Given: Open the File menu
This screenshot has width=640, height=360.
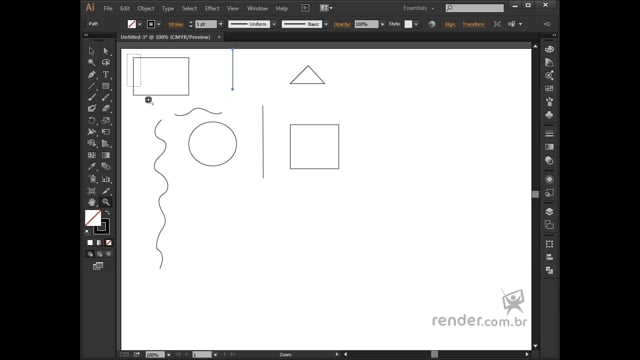Looking at the screenshot, I should (x=108, y=8).
